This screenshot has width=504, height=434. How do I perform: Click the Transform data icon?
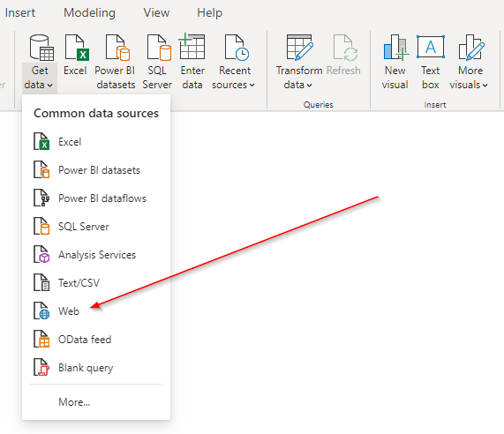[x=299, y=48]
